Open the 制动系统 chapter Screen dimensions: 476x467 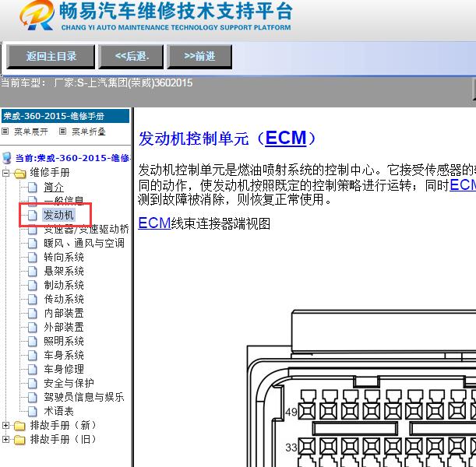tap(64, 285)
